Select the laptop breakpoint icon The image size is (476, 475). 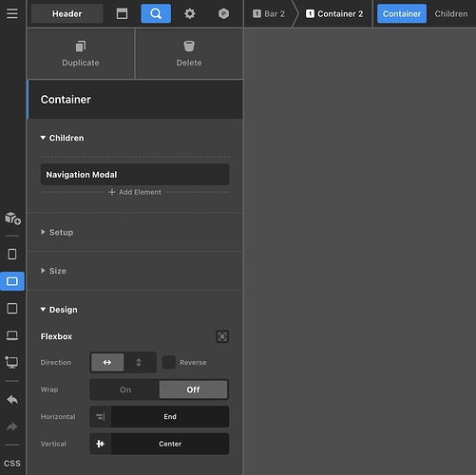pos(12,335)
